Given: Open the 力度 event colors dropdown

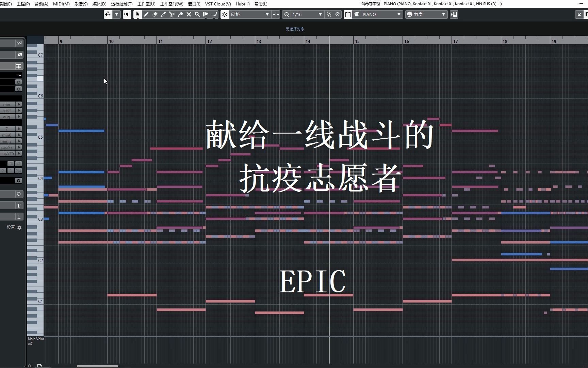Looking at the screenshot, I should click(x=426, y=14).
